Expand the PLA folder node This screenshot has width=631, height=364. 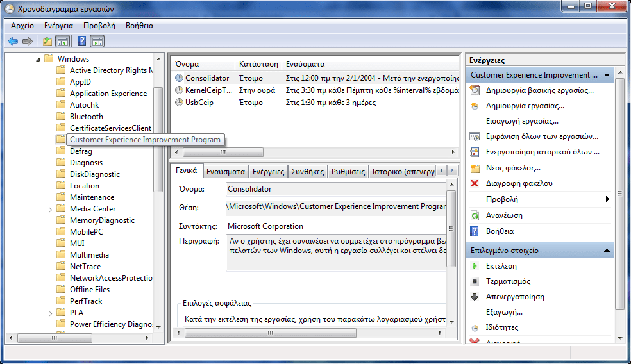pyautogui.click(x=51, y=313)
